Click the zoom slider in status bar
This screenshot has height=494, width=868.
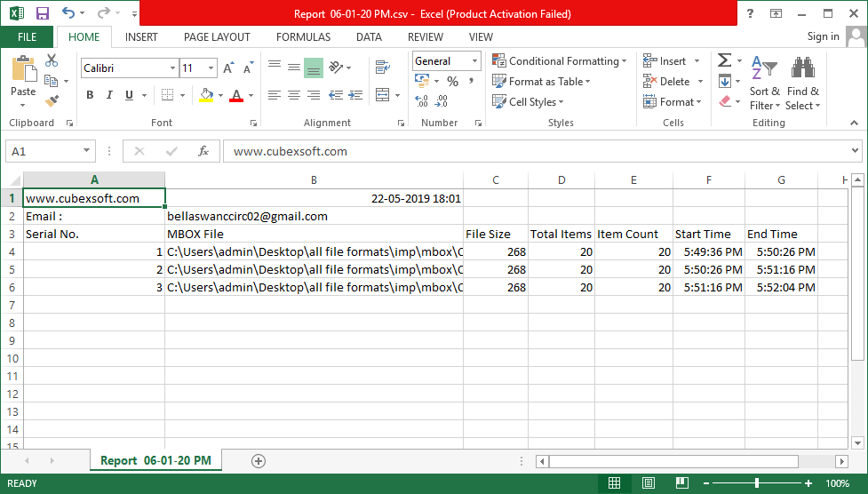[x=757, y=483]
